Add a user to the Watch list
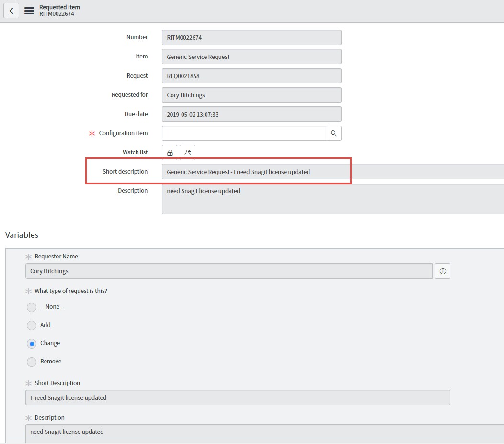504x444 pixels. 187,152
